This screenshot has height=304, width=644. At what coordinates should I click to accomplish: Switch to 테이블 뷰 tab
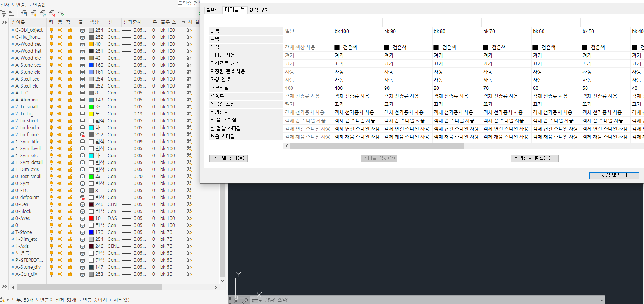[235, 10]
